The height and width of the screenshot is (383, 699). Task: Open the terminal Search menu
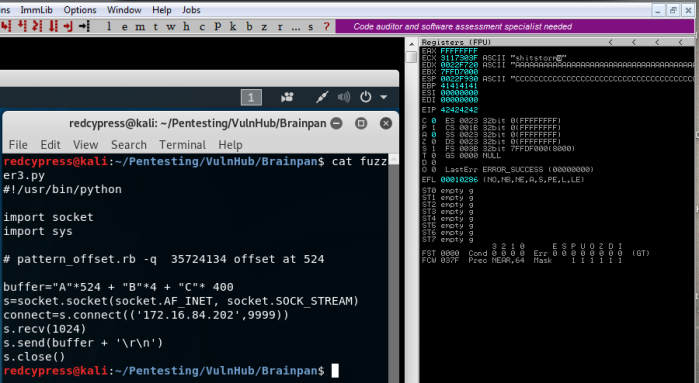click(x=129, y=145)
